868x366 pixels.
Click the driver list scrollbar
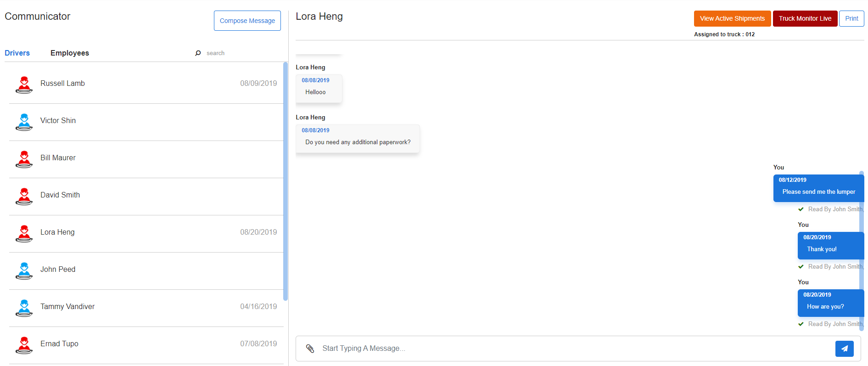pyautogui.click(x=286, y=181)
